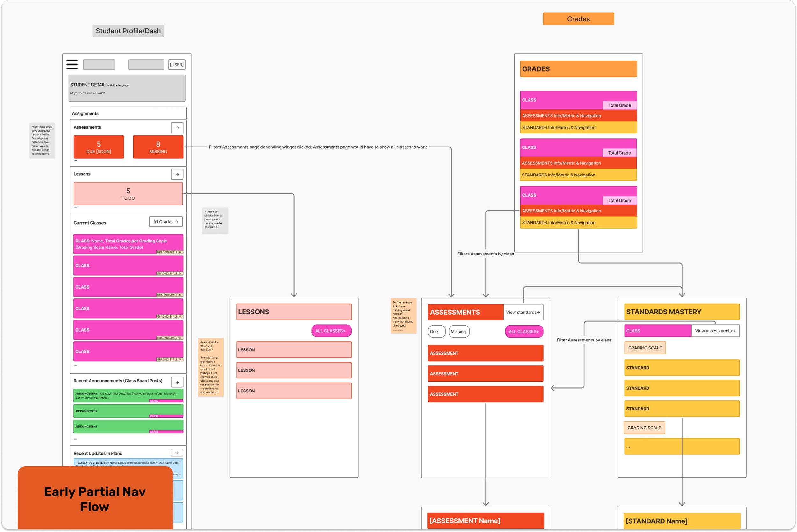The height and width of the screenshot is (532, 797).
Task: Expand All Classes filter in Assessments
Action: click(x=524, y=332)
